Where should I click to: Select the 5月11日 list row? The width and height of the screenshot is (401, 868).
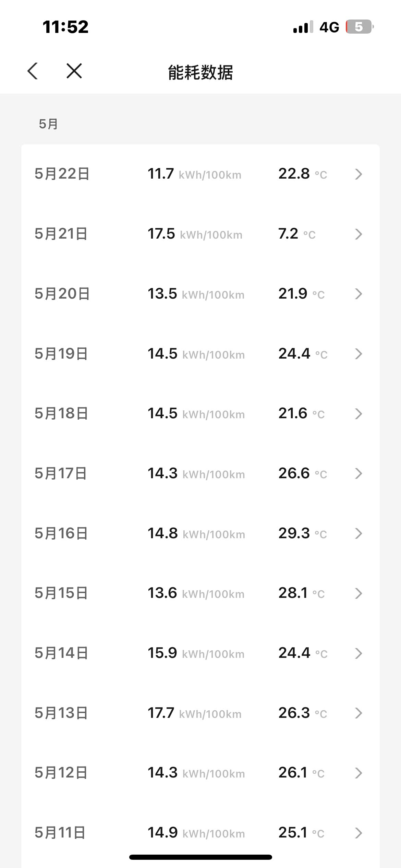[x=200, y=833]
